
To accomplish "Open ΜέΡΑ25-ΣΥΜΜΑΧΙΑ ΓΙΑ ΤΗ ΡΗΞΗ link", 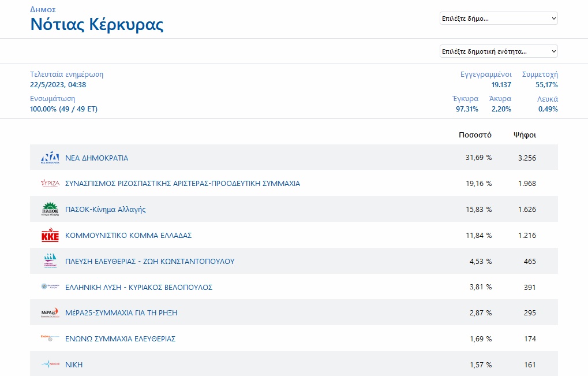I will coord(121,313).
